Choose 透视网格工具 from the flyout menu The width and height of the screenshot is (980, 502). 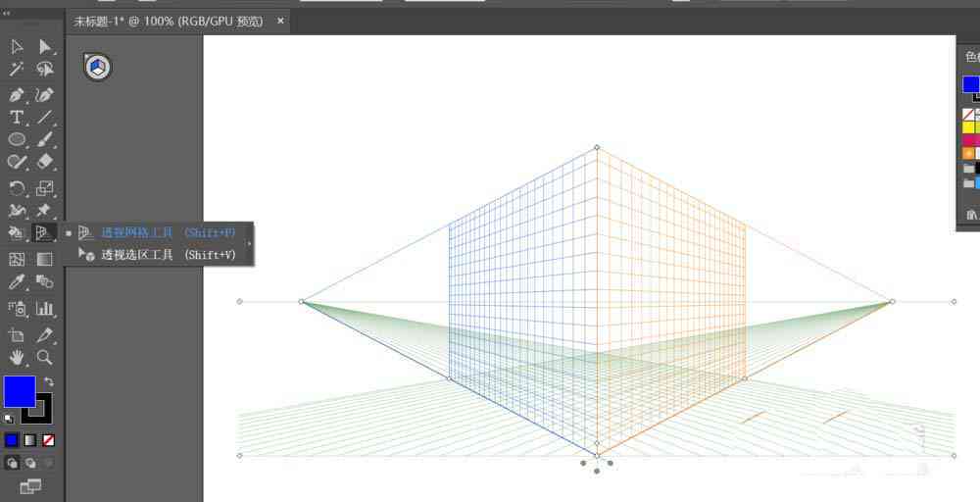pos(157,232)
